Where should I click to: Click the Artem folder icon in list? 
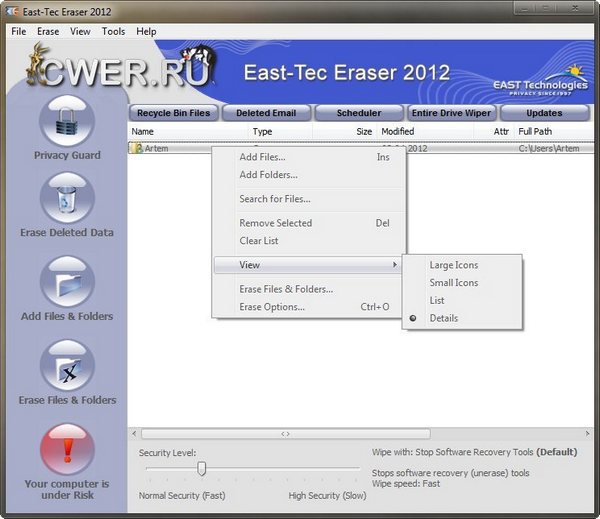click(136, 148)
